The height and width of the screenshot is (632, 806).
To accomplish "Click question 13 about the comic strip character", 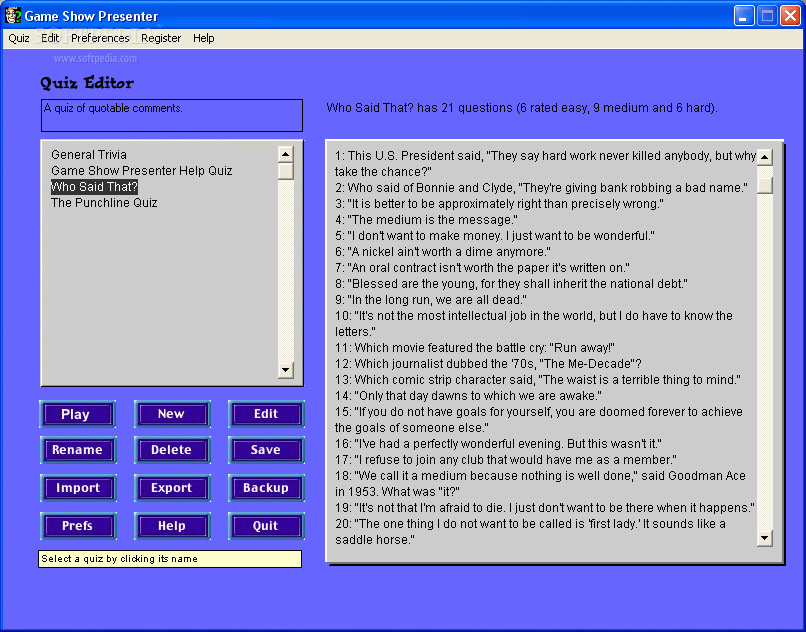I will coord(538,380).
